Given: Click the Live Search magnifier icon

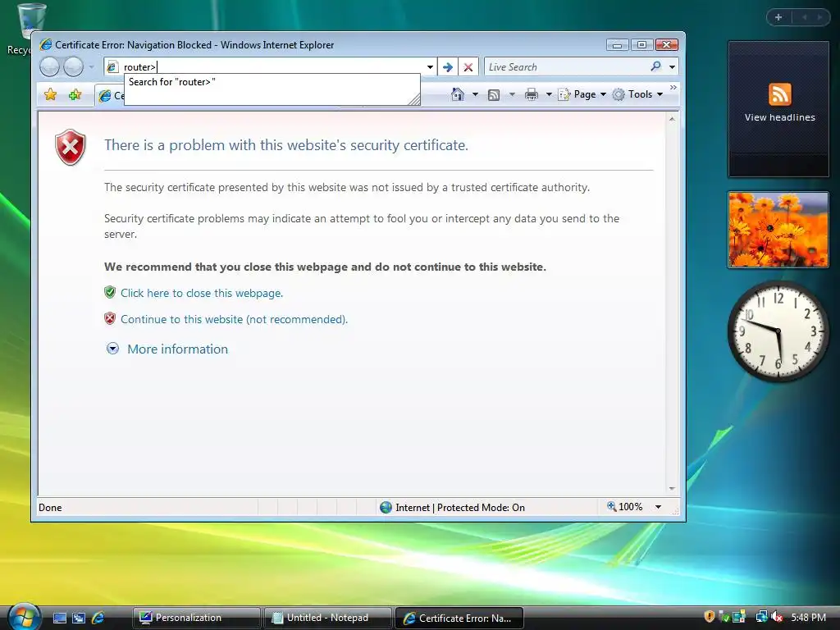Looking at the screenshot, I should point(655,66).
